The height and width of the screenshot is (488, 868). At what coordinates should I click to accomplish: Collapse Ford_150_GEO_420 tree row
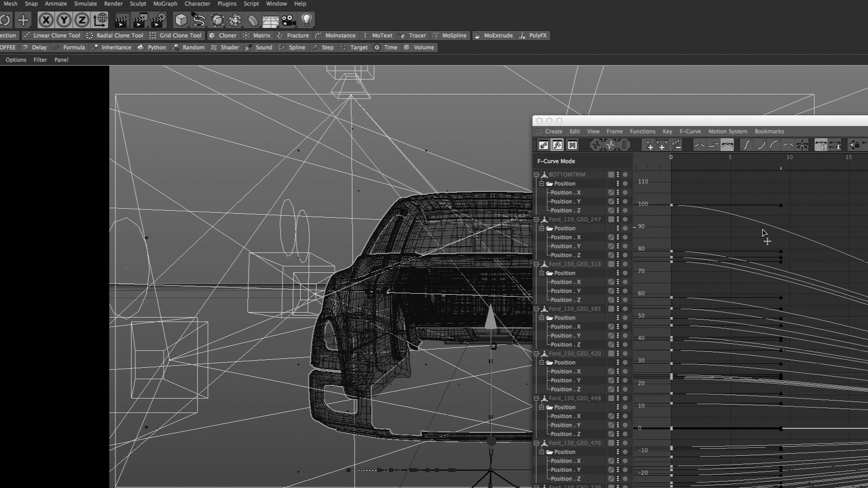pos(536,353)
